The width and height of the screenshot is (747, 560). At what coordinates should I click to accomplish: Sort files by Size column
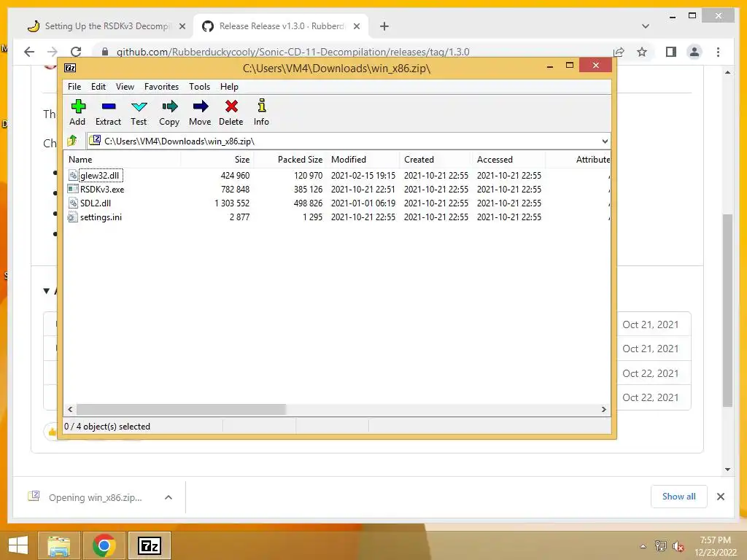coord(217,160)
